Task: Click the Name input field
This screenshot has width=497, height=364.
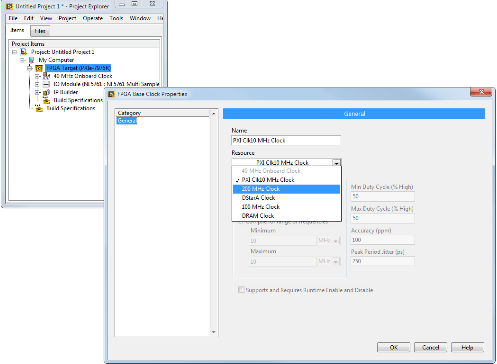Action: [x=286, y=141]
